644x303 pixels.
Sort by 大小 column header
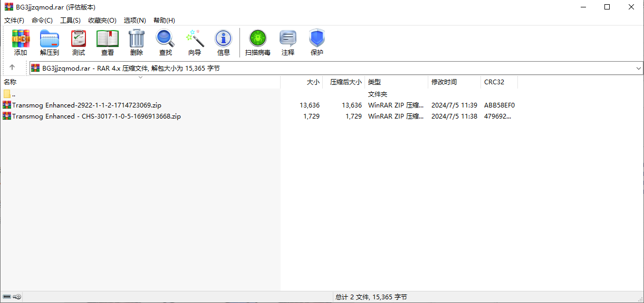302,82
